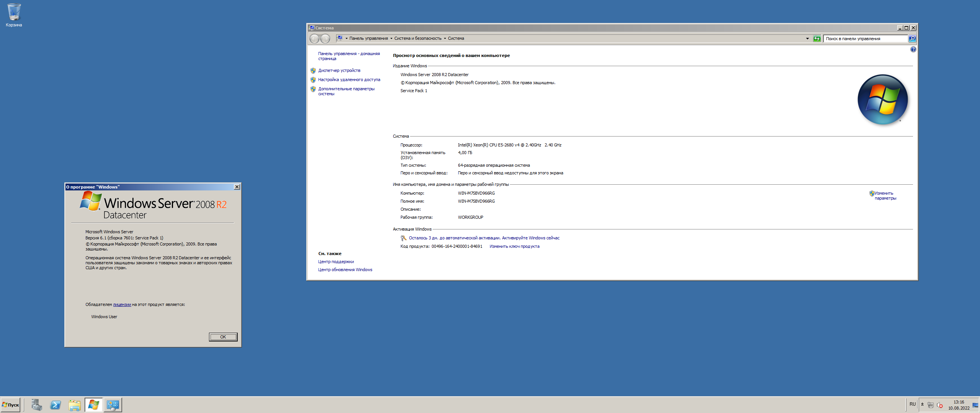The width and height of the screenshot is (980, 413).
Task: Click the Forward navigation arrow in System window
Action: click(325, 38)
